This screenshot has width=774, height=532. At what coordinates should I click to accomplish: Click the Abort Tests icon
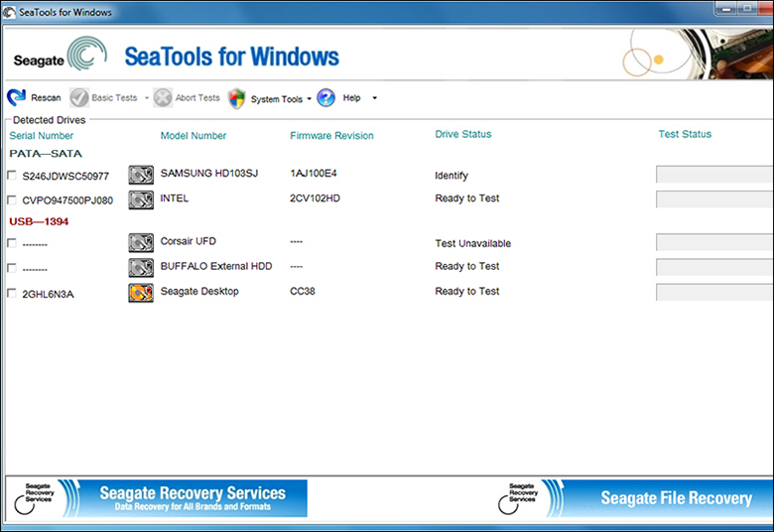[163, 98]
